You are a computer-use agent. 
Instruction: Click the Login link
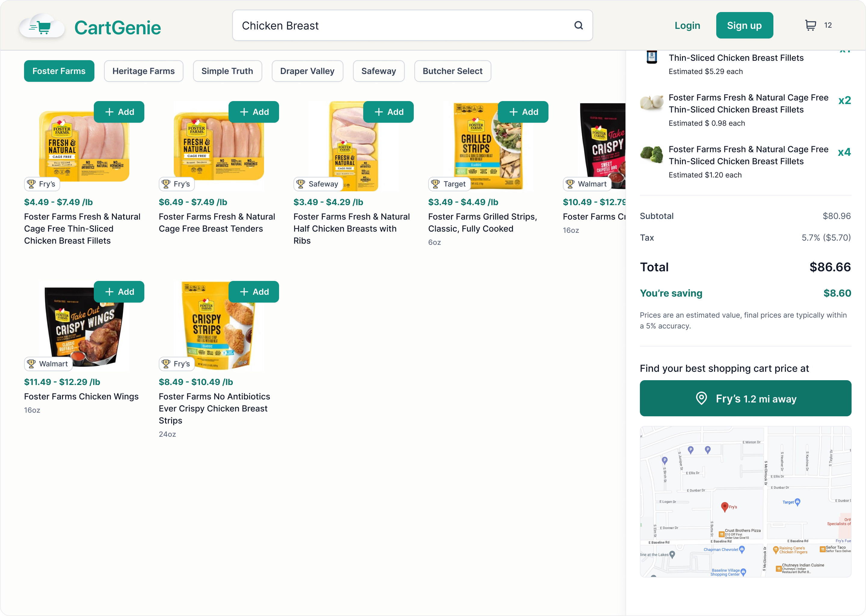tap(687, 25)
